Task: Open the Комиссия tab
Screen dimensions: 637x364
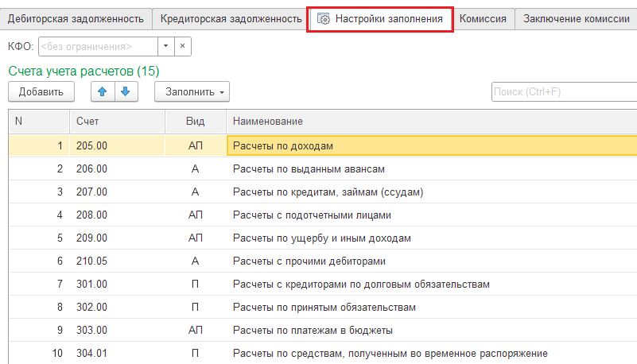Action: click(483, 18)
